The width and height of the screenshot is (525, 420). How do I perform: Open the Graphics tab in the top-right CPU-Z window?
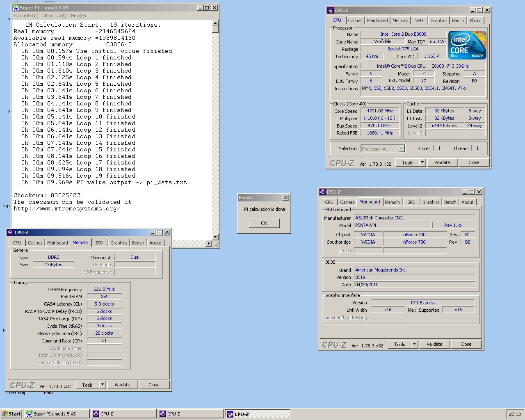pyautogui.click(x=439, y=21)
